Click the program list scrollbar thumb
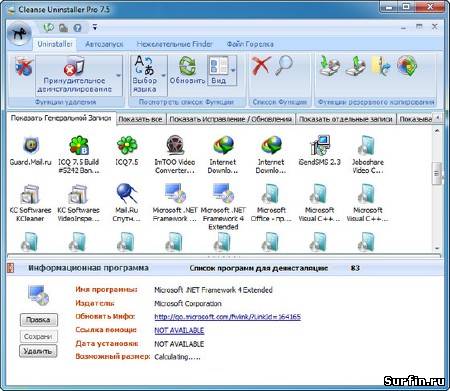Image resolution: width=450 pixels, height=391 pixels. click(437, 173)
